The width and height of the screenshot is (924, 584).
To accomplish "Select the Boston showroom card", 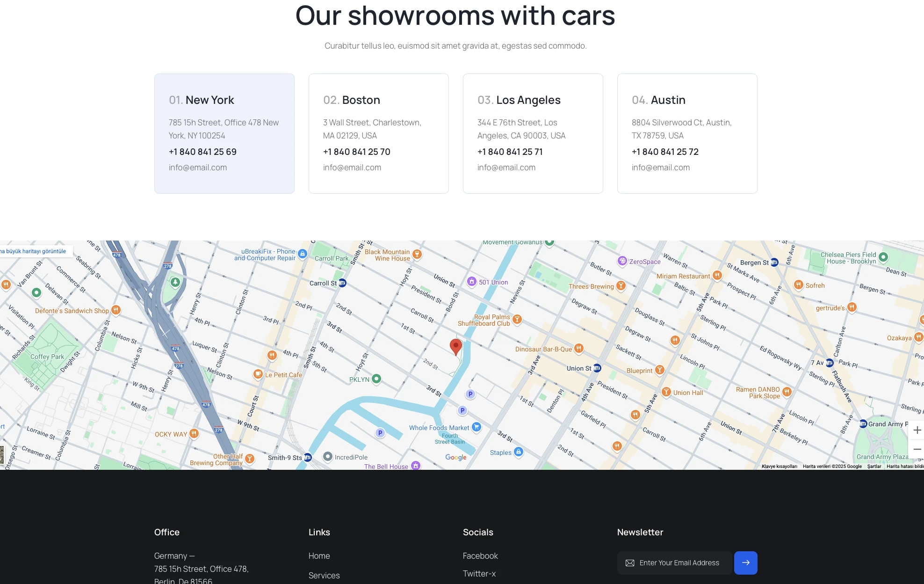I will pyautogui.click(x=379, y=133).
